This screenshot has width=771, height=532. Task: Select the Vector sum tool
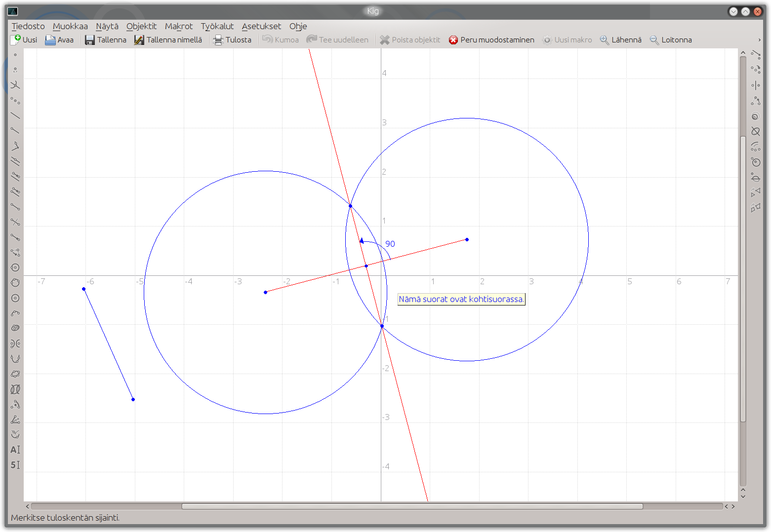click(15, 253)
